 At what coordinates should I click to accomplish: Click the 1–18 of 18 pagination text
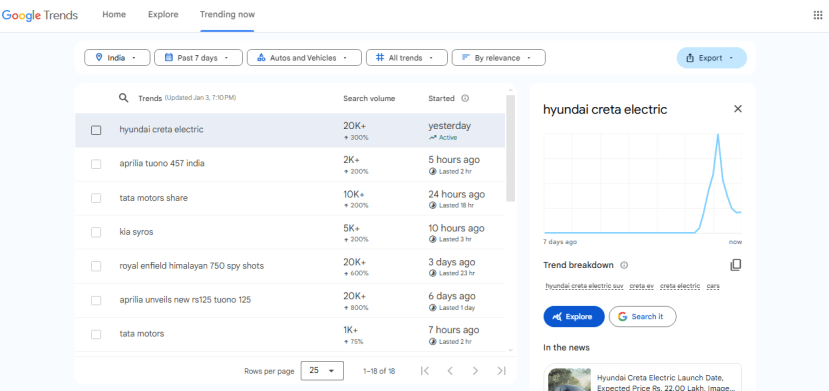coord(379,371)
